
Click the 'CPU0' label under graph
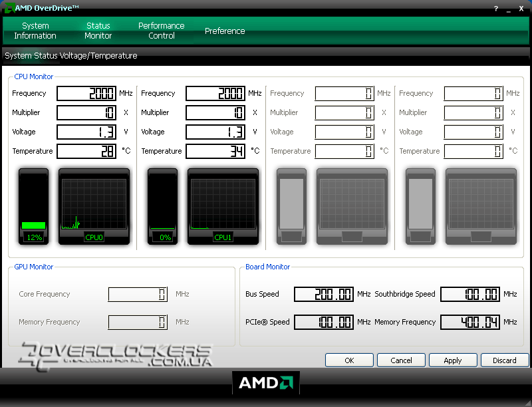click(x=94, y=237)
